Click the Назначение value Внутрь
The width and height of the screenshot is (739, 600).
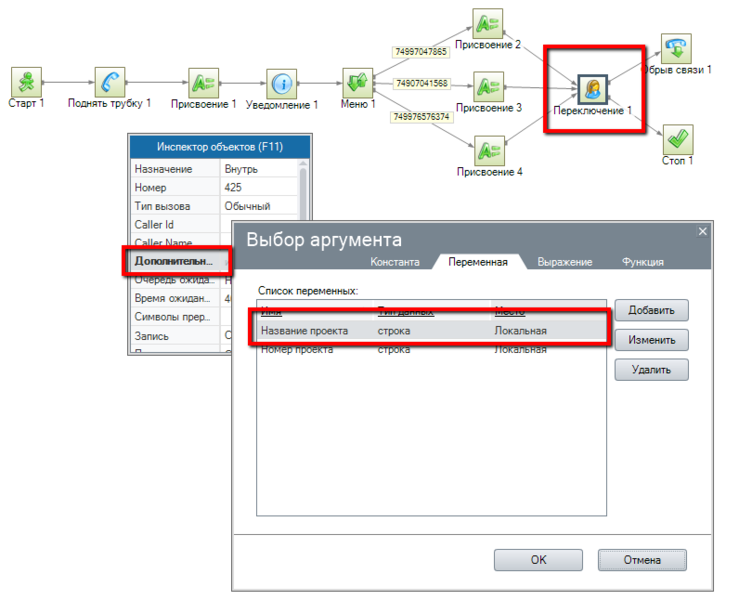[259, 169]
